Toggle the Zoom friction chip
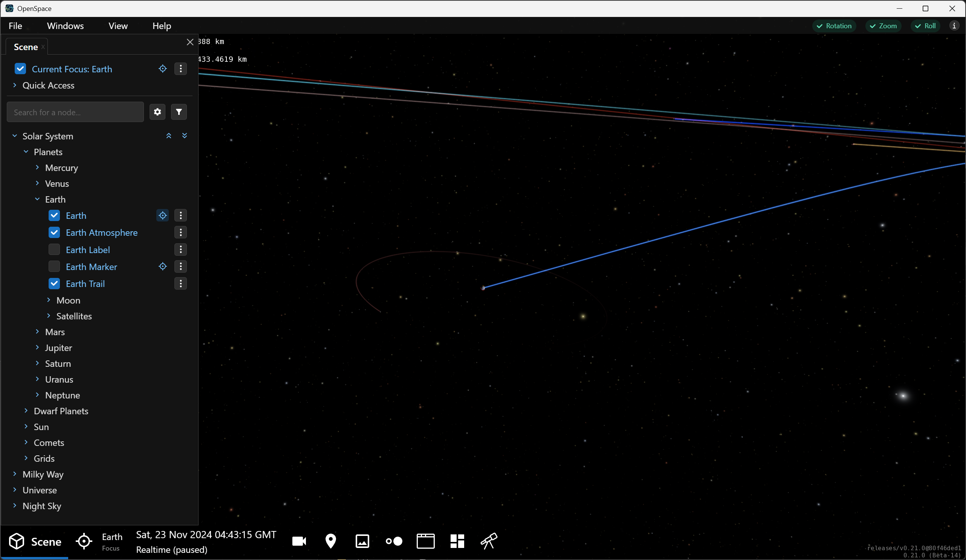 tap(883, 26)
